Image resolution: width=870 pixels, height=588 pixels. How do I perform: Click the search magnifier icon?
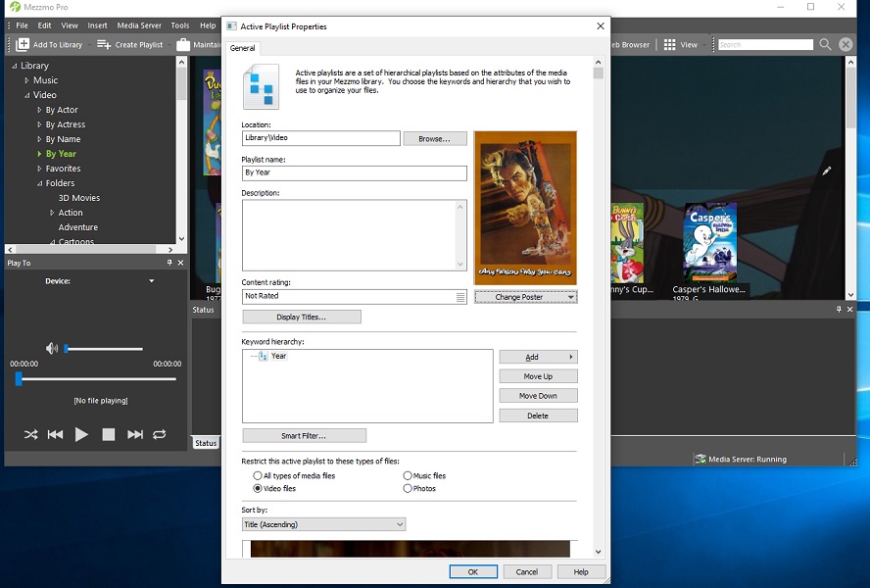click(825, 44)
